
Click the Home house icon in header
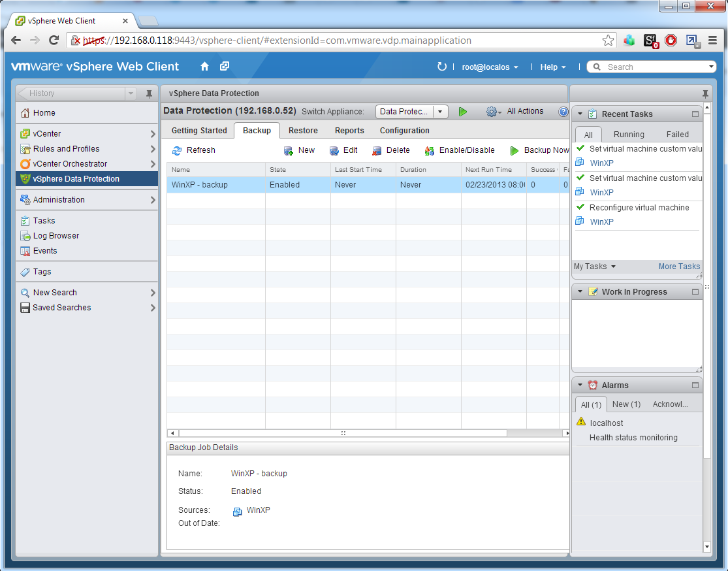click(x=205, y=67)
